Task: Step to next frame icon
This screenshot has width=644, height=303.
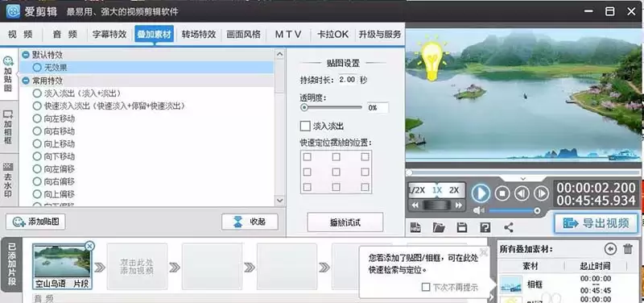Action: (541, 193)
